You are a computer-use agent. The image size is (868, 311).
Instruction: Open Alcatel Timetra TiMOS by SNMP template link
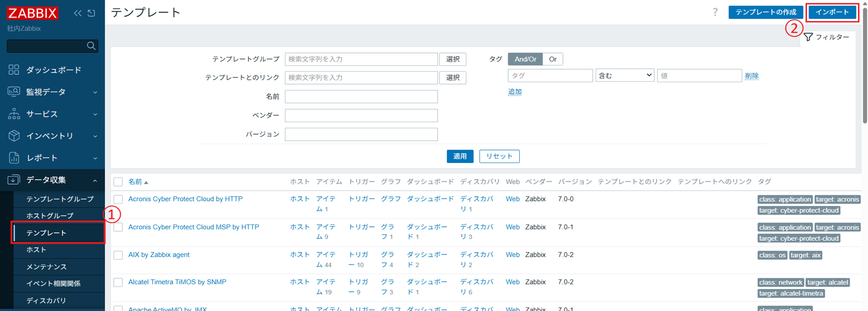(177, 282)
